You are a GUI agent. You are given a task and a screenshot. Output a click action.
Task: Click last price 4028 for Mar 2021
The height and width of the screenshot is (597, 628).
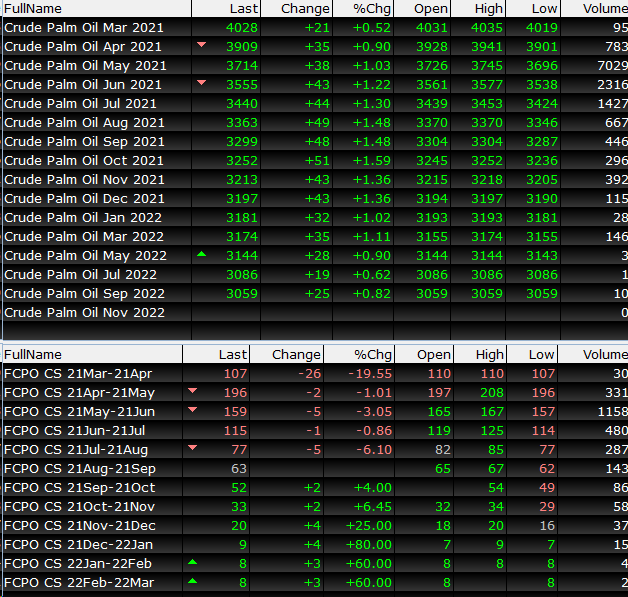(x=242, y=28)
